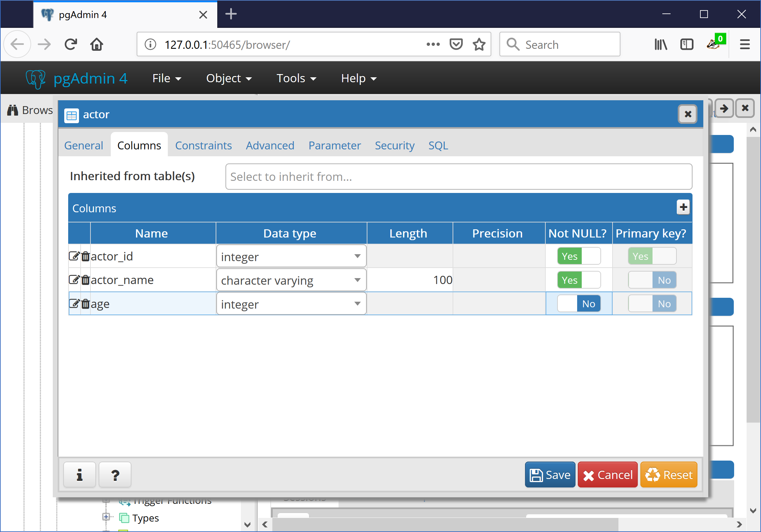Toggle Not NULL for actor_name
The height and width of the screenshot is (532, 761).
[579, 280]
